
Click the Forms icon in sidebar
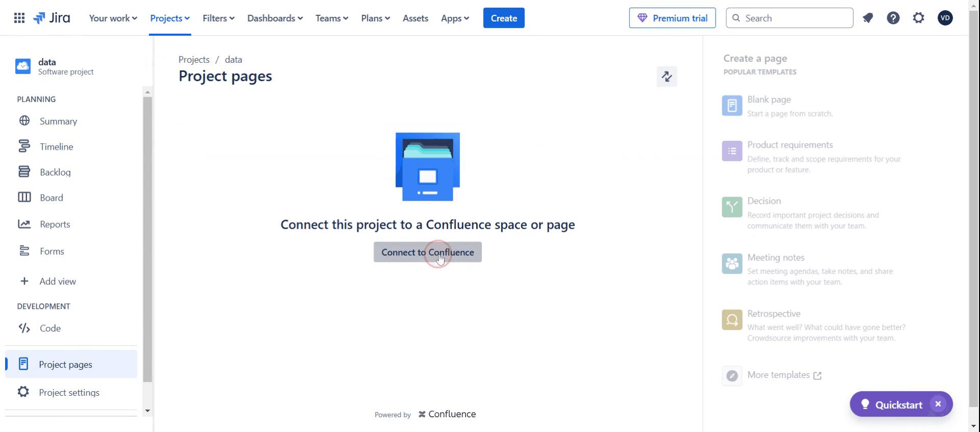[x=24, y=251]
